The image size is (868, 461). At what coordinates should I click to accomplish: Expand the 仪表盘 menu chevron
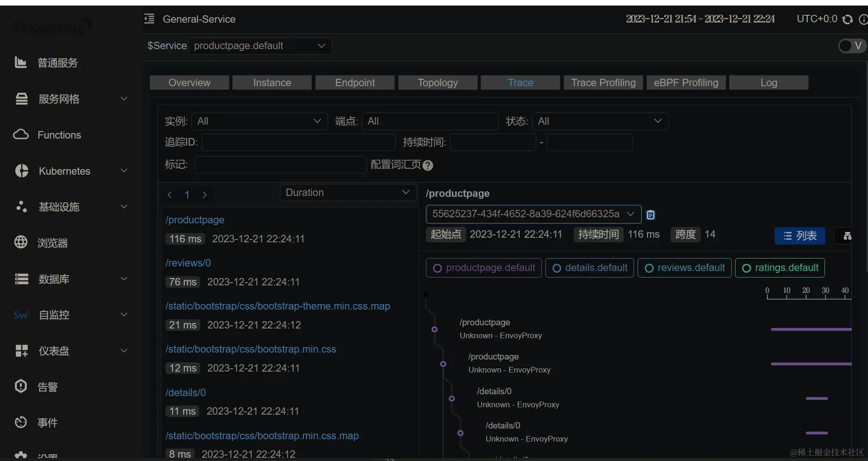tap(124, 351)
